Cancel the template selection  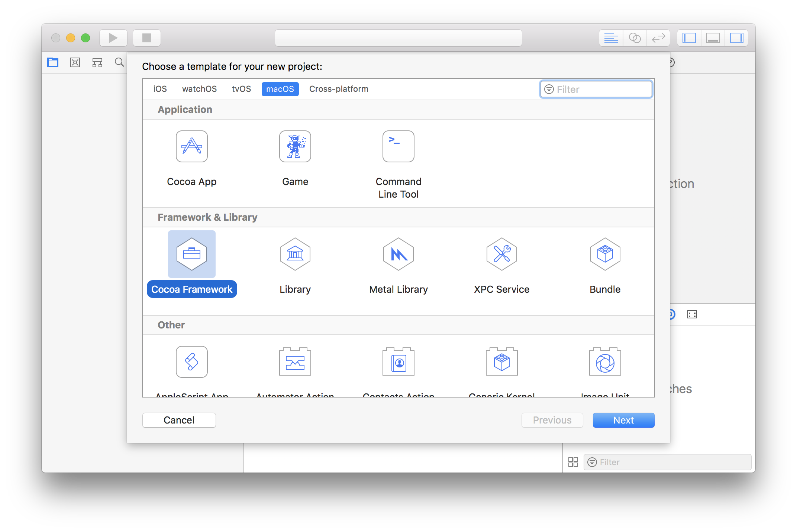coord(179,420)
